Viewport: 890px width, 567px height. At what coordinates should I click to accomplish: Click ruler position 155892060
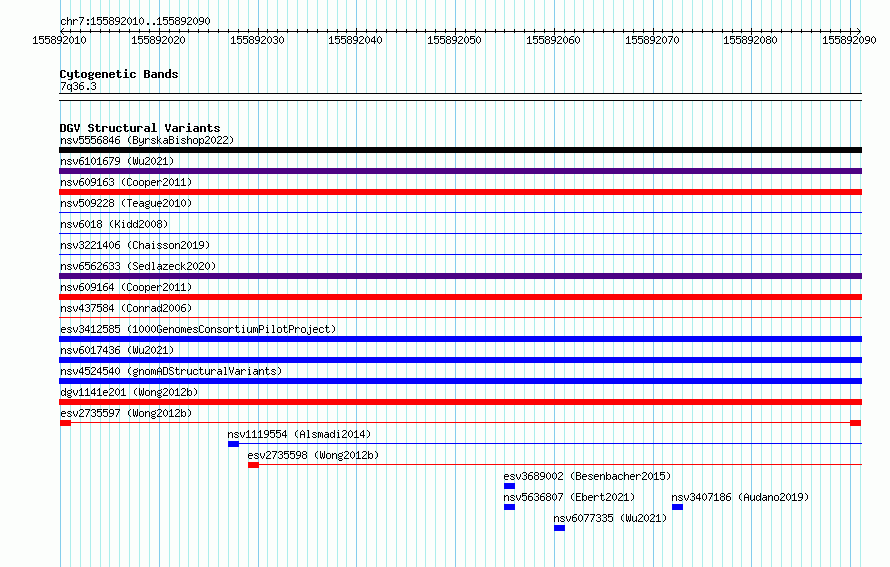[553, 40]
